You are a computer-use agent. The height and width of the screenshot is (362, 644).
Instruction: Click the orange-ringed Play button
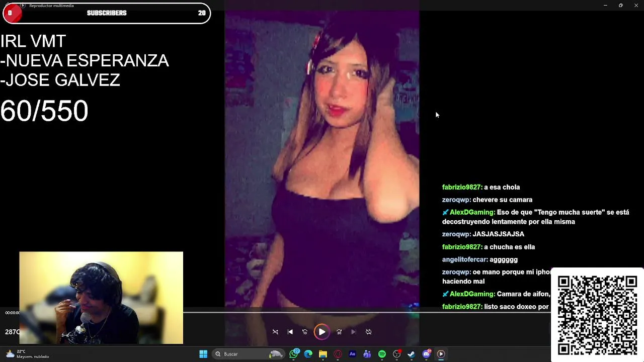pos(322,332)
